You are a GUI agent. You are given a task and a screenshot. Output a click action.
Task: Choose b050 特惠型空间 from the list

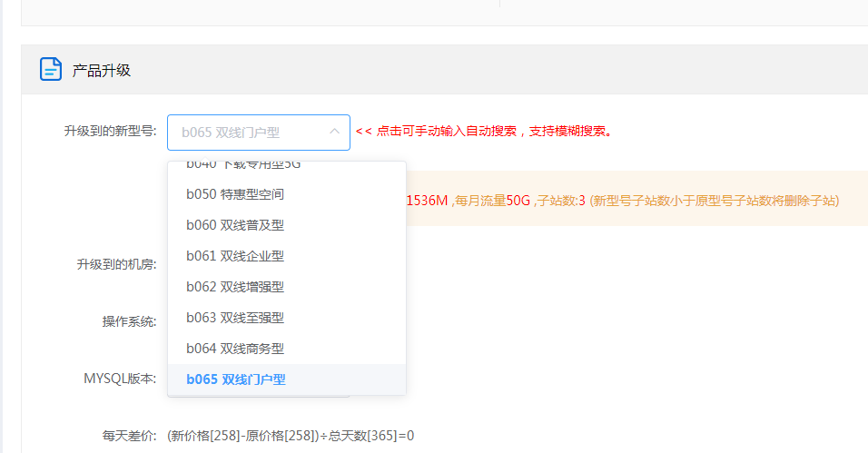click(235, 194)
